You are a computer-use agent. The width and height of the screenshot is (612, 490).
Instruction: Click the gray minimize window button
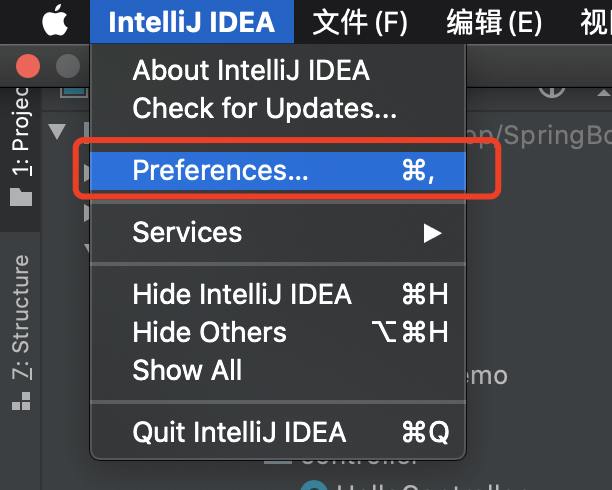68,66
